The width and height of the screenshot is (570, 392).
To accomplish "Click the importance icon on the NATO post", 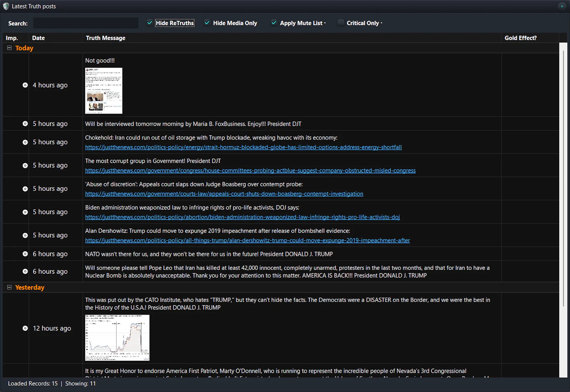I will click(25, 254).
